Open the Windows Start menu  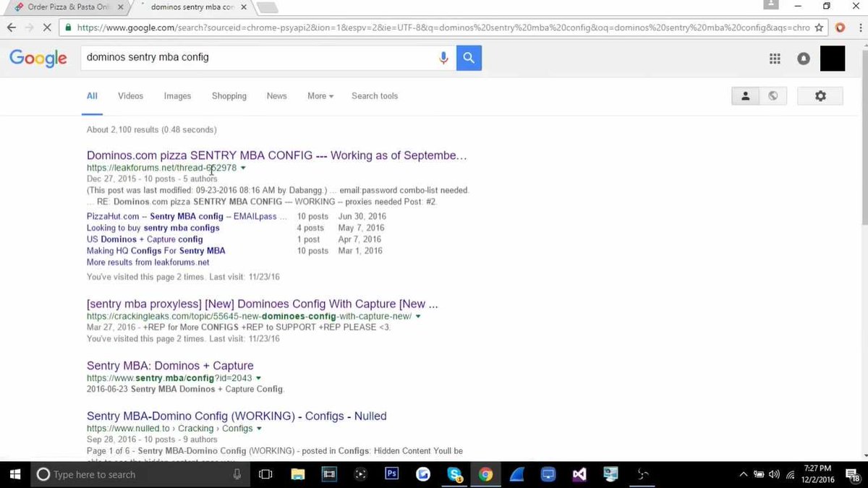[x=14, y=474]
